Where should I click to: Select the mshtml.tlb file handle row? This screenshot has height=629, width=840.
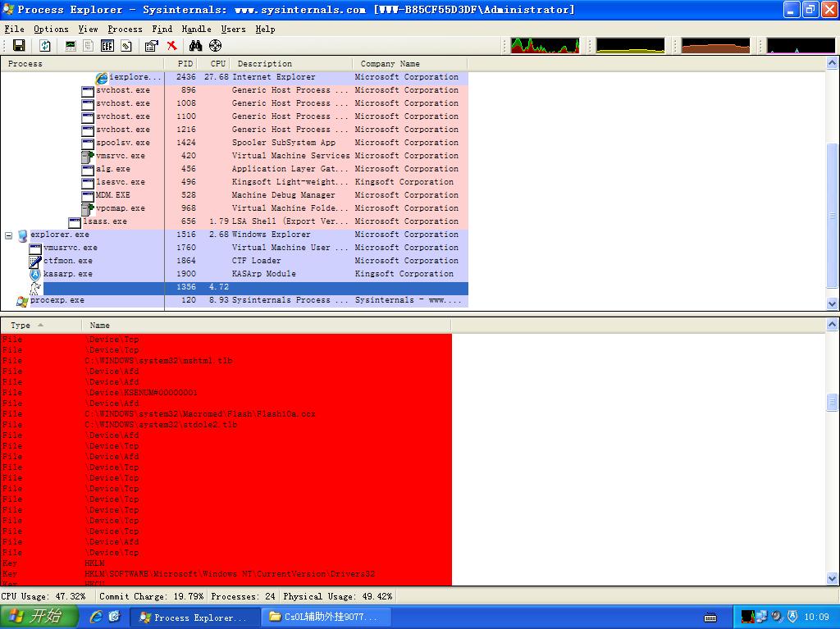[226, 361]
